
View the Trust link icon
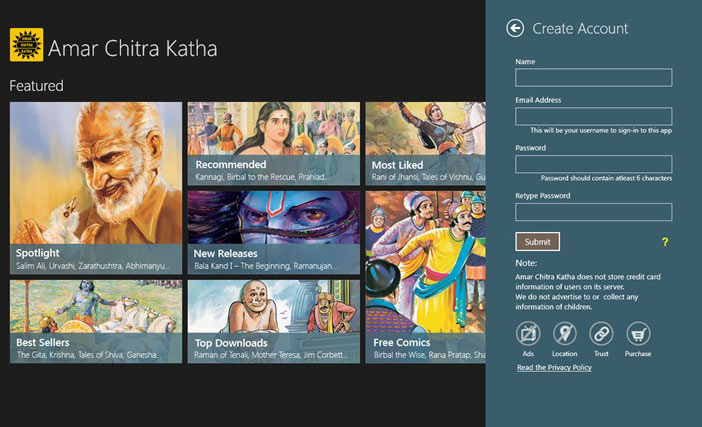click(x=601, y=334)
